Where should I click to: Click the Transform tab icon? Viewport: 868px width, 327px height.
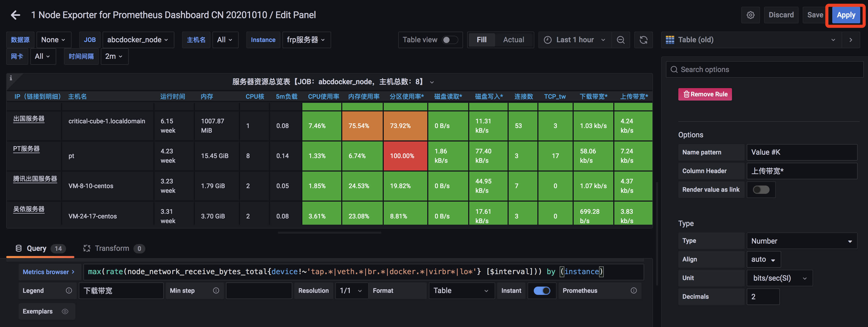[x=87, y=248]
